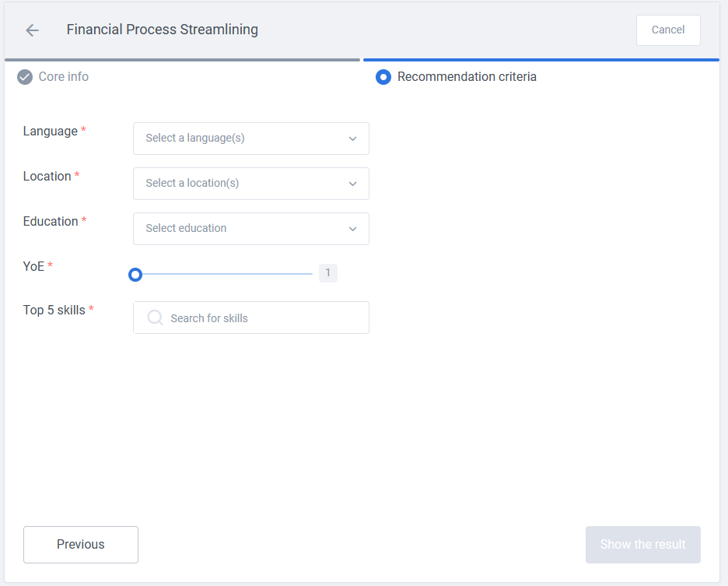
Task: Click the blue progress bar segment
Action: (x=541, y=60)
